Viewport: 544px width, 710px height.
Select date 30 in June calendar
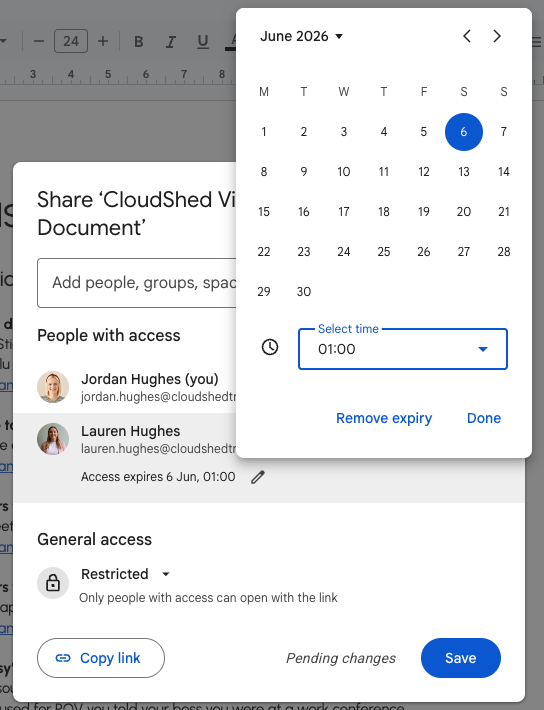[x=304, y=292]
